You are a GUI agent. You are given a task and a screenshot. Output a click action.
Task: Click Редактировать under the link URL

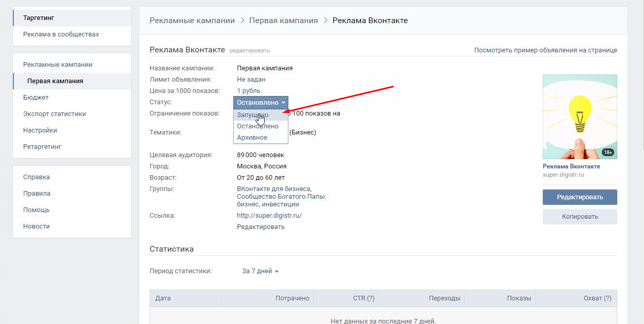tap(261, 227)
